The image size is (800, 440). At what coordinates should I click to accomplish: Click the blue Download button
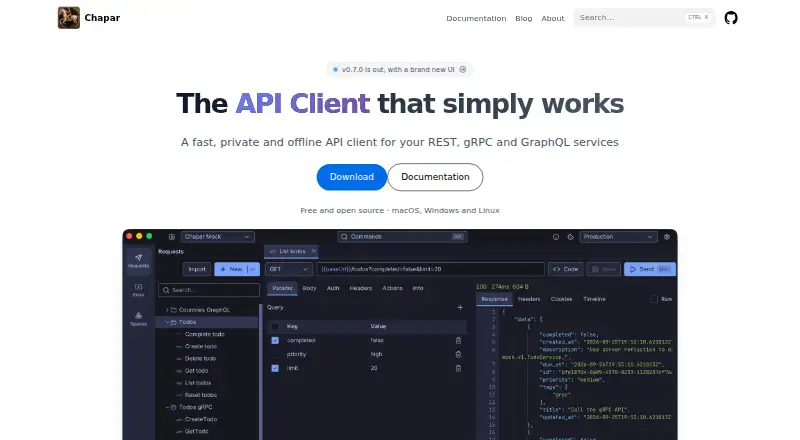[x=352, y=177]
